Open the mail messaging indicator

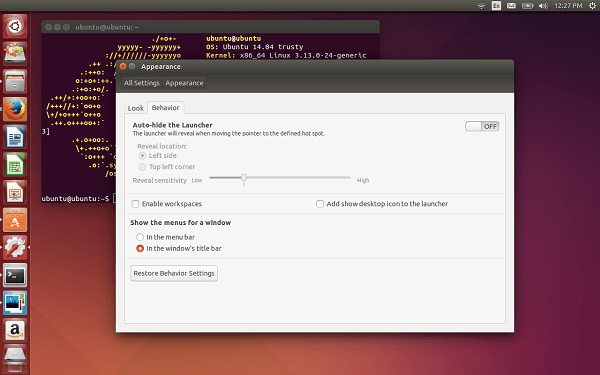point(511,6)
